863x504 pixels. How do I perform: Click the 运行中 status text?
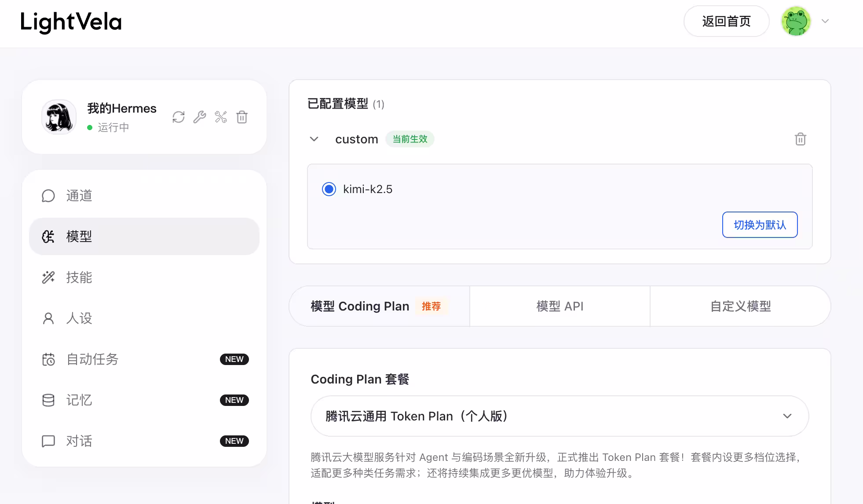[x=113, y=128]
